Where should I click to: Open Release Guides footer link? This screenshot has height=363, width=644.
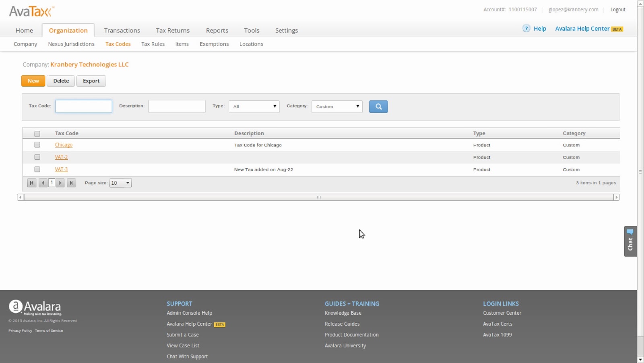click(342, 324)
